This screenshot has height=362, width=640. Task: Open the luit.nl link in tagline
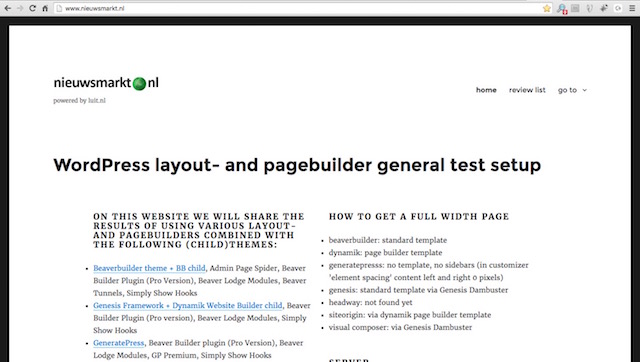(97, 101)
